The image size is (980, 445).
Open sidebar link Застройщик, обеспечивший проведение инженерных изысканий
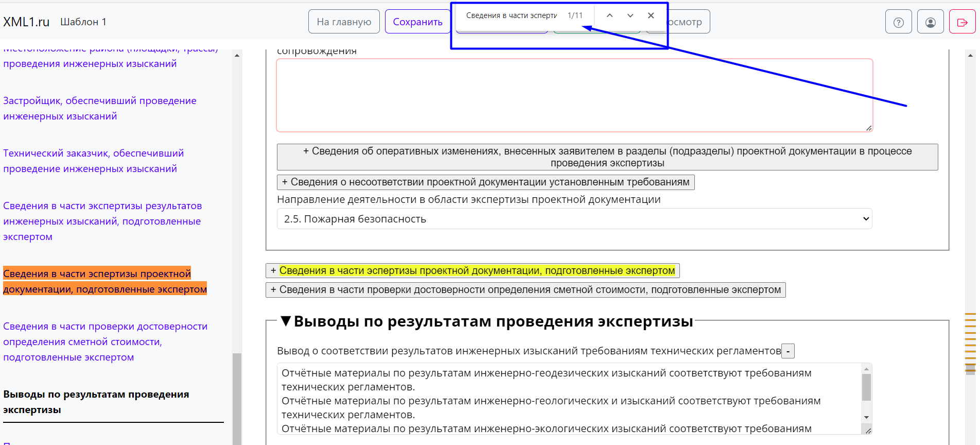tap(99, 108)
